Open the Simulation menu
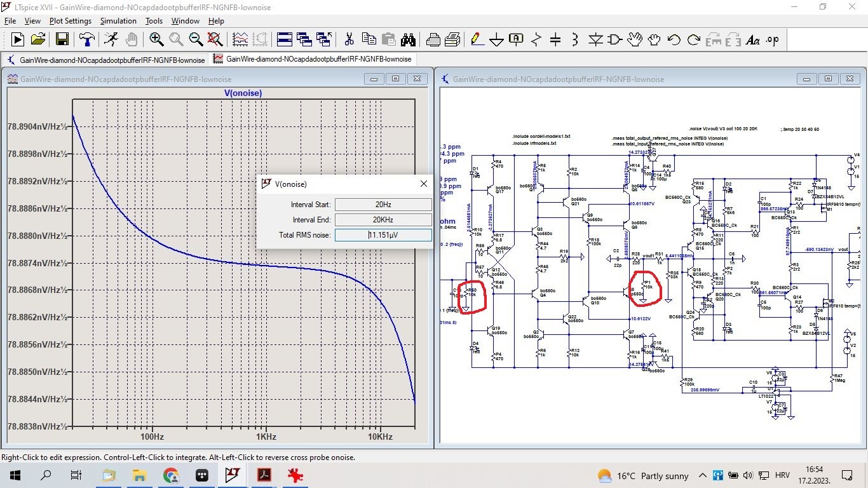Viewport: 868px width, 488px height. click(118, 21)
